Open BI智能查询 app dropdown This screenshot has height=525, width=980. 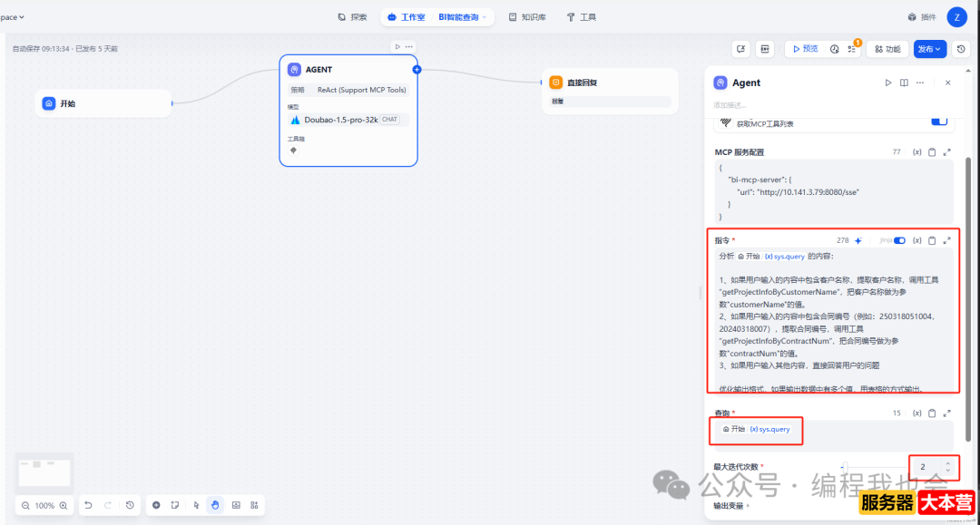click(463, 17)
